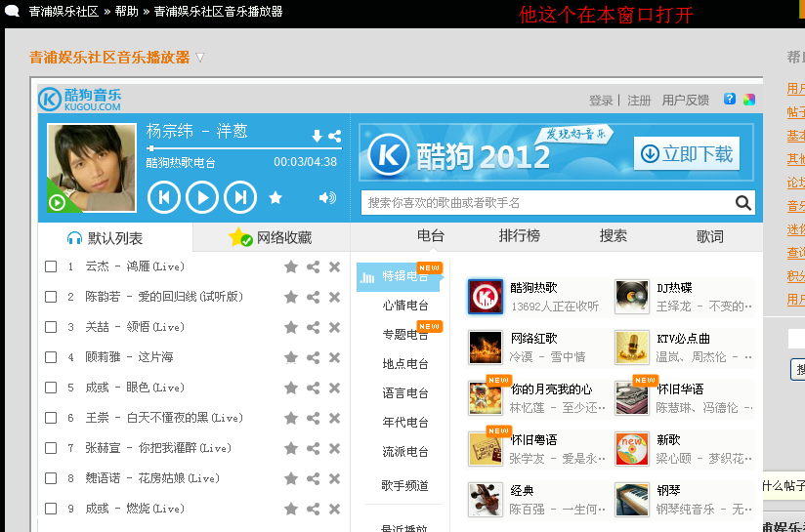Expand the dropdown arrow beside 青浦娱乐社区音乐播放器
The height and width of the screenshot is (532, 805).
tap(199, 58)
